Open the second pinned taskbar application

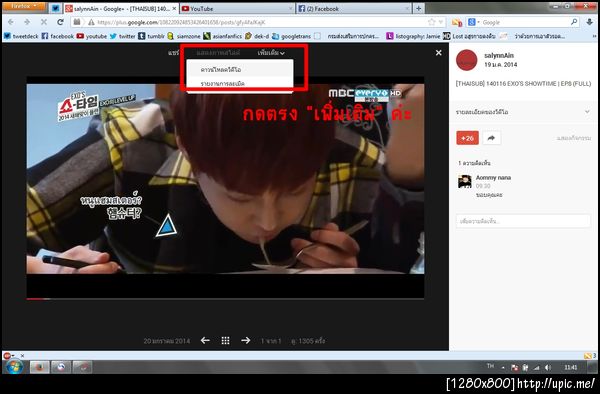(61, 367)
